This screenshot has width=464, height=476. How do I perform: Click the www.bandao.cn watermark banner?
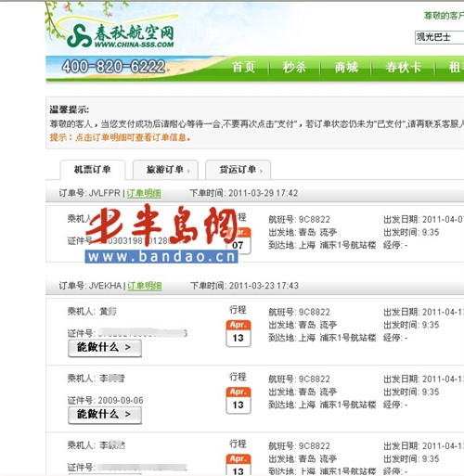point(161,257)
